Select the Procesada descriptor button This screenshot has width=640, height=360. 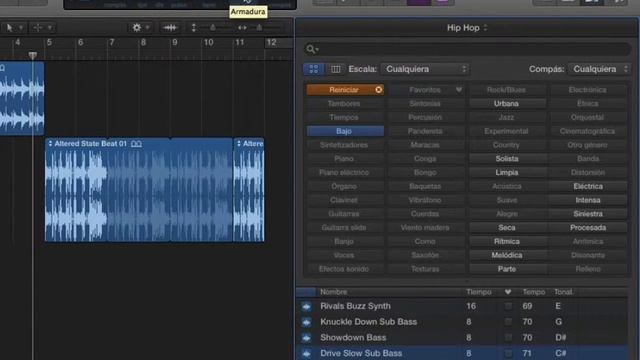pyautogui.click(x=588, y=228)
